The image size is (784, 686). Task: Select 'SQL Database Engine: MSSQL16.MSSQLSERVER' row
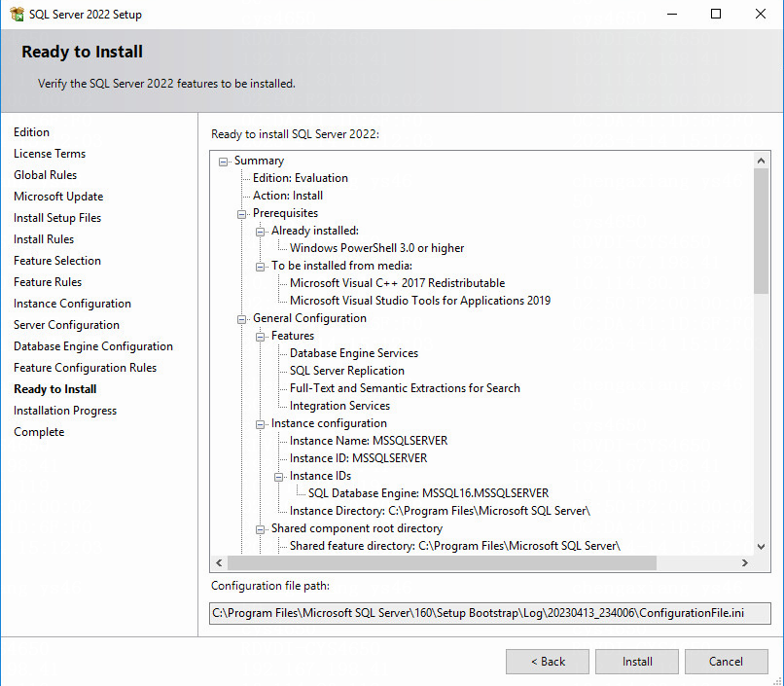tap(428, 493)
